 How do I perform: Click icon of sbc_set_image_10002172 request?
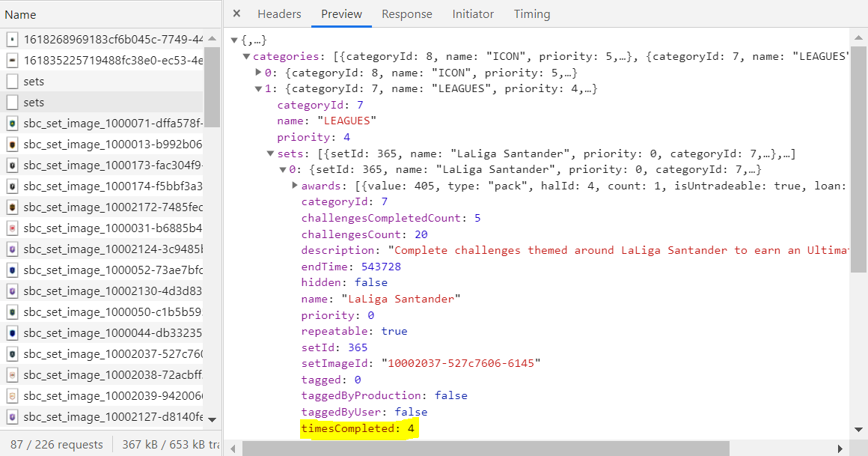click(x=12, y=207)
